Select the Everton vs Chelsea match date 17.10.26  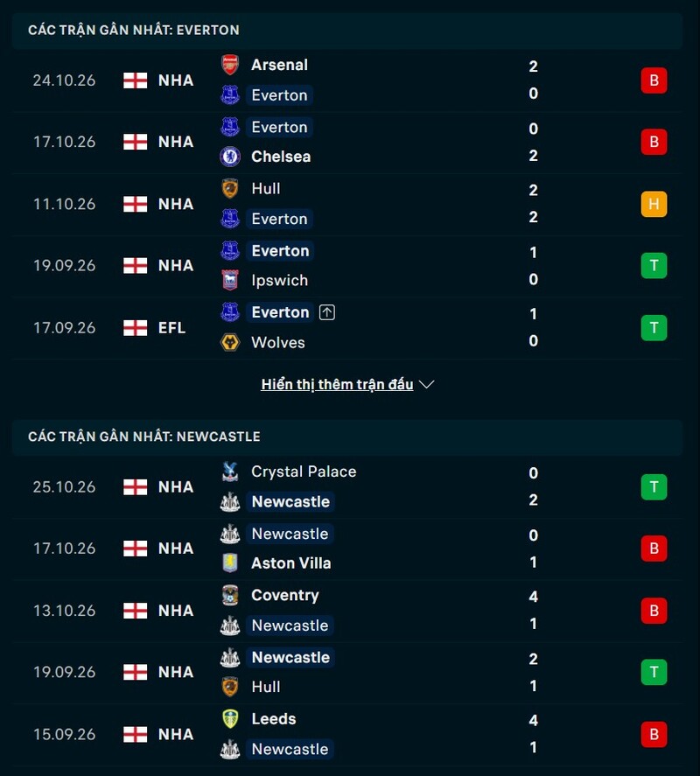[65, 142]
